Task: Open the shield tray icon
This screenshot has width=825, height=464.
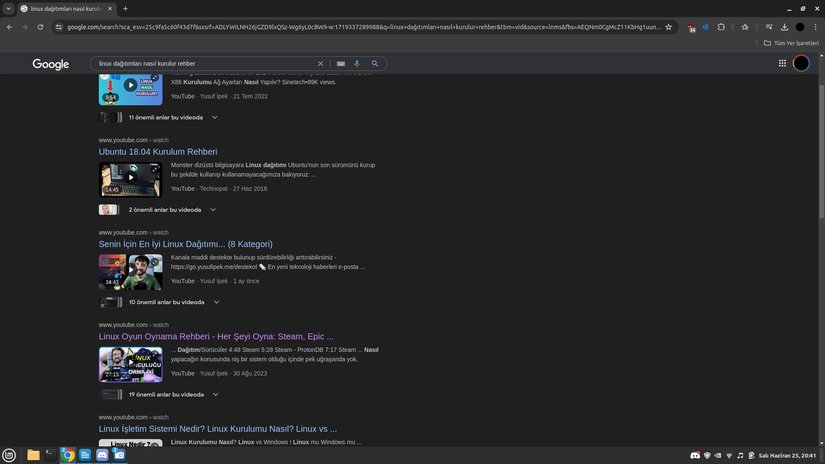Action: [x=707, y=456]
